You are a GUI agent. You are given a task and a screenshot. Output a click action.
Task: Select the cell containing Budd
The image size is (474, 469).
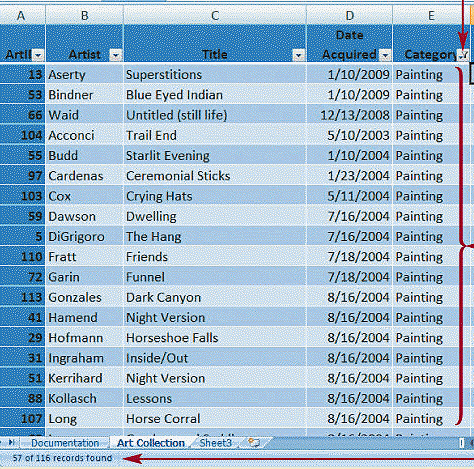(84, 156)
